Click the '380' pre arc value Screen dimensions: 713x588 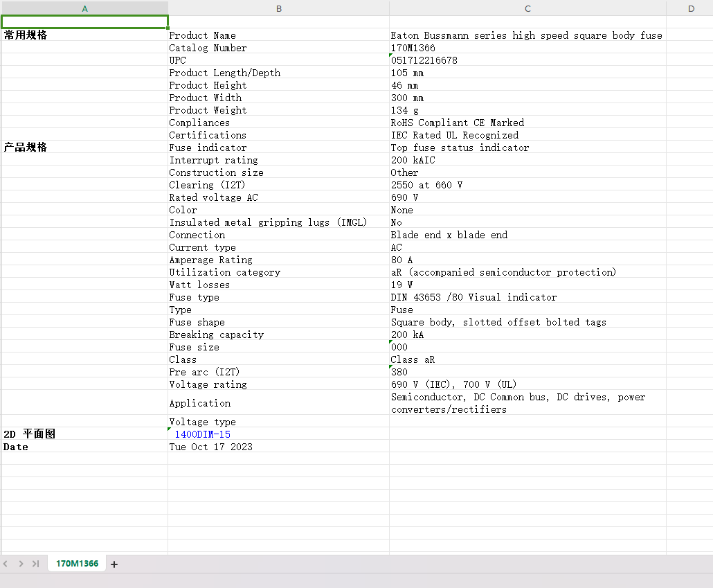[527, 372]
